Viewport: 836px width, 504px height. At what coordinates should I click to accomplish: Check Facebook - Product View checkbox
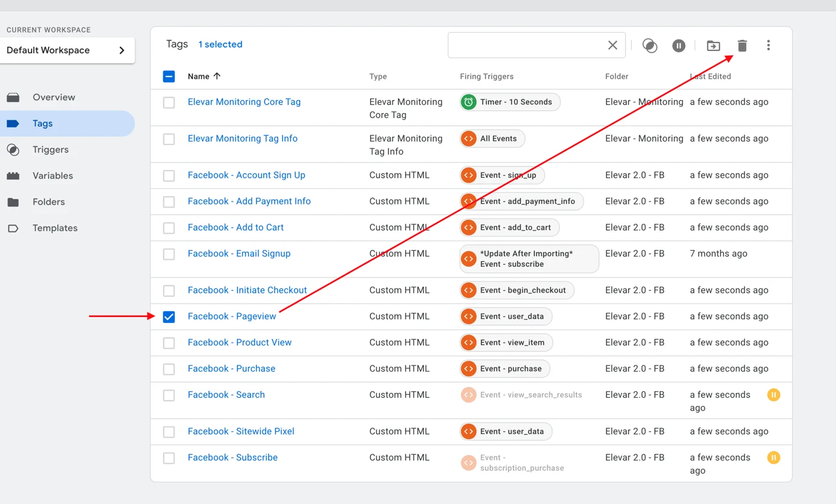tap(169, 342)
